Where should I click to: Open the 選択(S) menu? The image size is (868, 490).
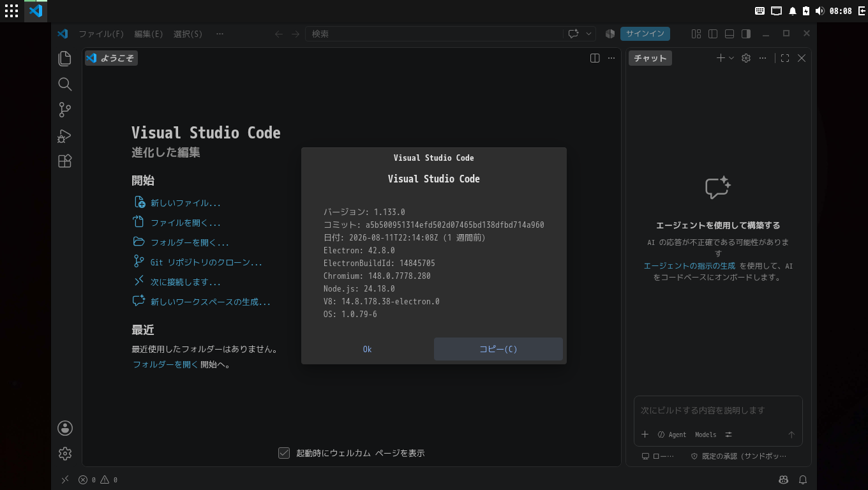[188, 34]
